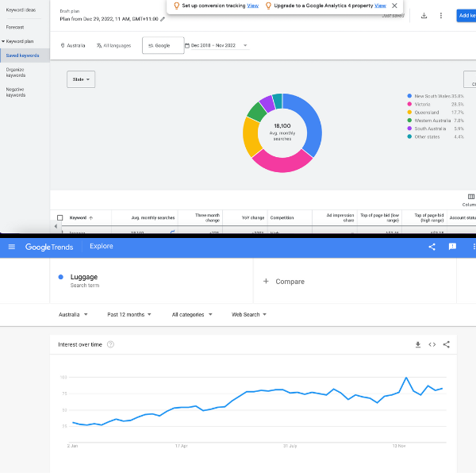The width and height of the screenshot is (476, 476).
Task: Sort by the Keyword column header
Action: tap(81, 217)
